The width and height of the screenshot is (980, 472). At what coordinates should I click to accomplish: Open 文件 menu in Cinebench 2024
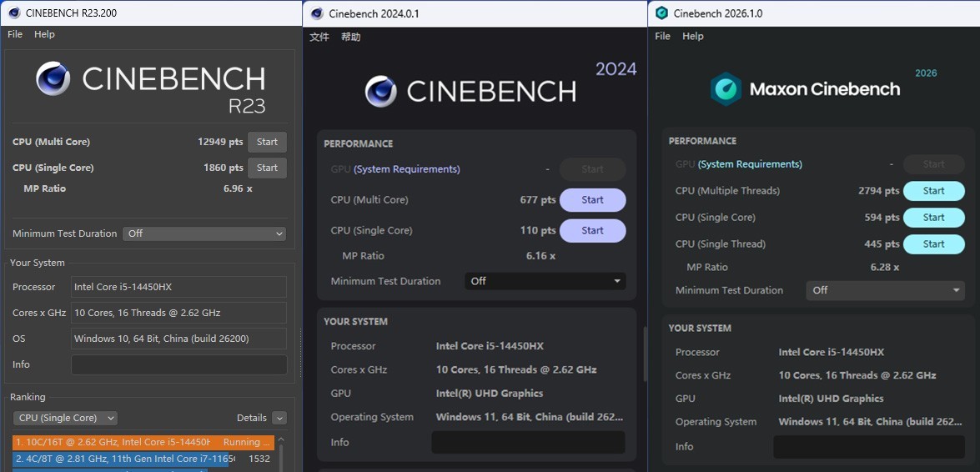pyautogui.click(x=319, y=37)
